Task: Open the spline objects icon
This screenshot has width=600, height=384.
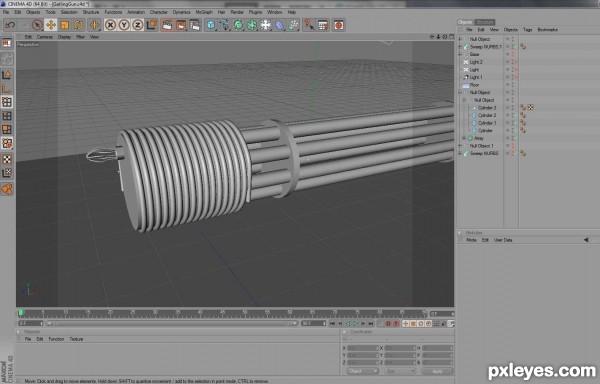Action: [x=225, y=25]
